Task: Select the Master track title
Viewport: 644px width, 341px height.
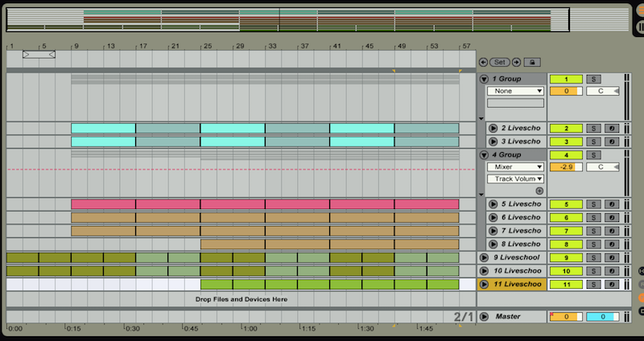Action: pyautogui.click(x=508, y=317)
